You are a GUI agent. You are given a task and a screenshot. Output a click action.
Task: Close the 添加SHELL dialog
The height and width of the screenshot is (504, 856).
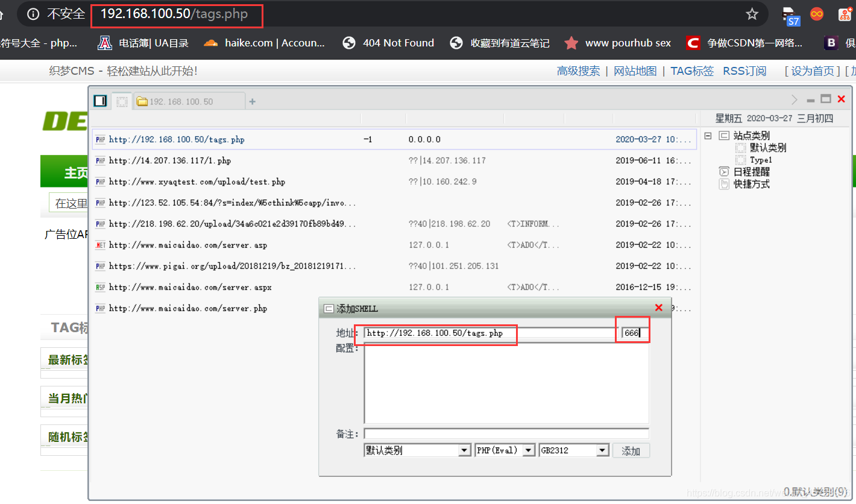pos(658,308)
